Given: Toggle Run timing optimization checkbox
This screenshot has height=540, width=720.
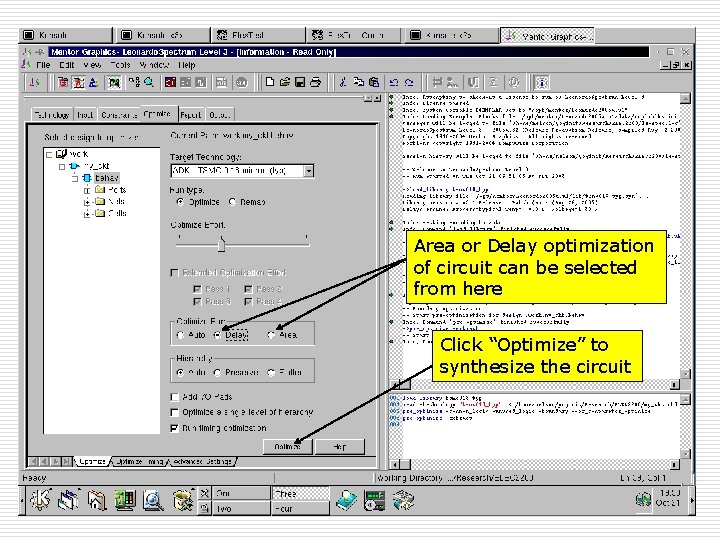Looking at the screenshot, I should 174,428.
